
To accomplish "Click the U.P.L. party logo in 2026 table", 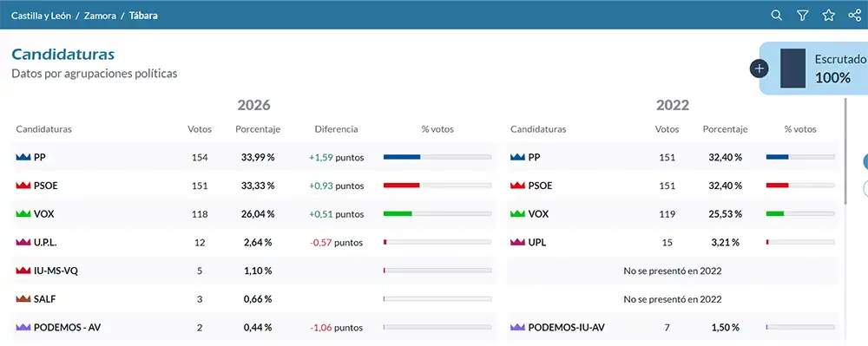I will pyautogui.click(x=23, y=243).
